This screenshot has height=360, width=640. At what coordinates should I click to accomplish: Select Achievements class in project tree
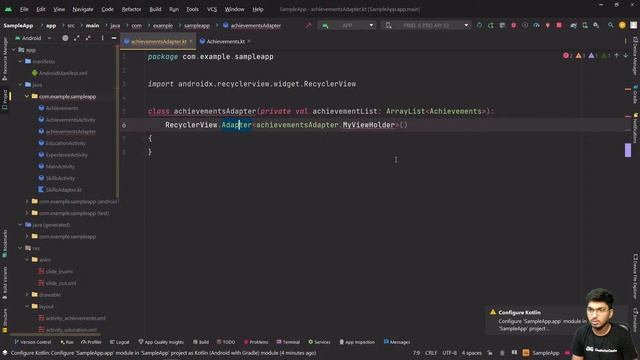coord(58,108)
